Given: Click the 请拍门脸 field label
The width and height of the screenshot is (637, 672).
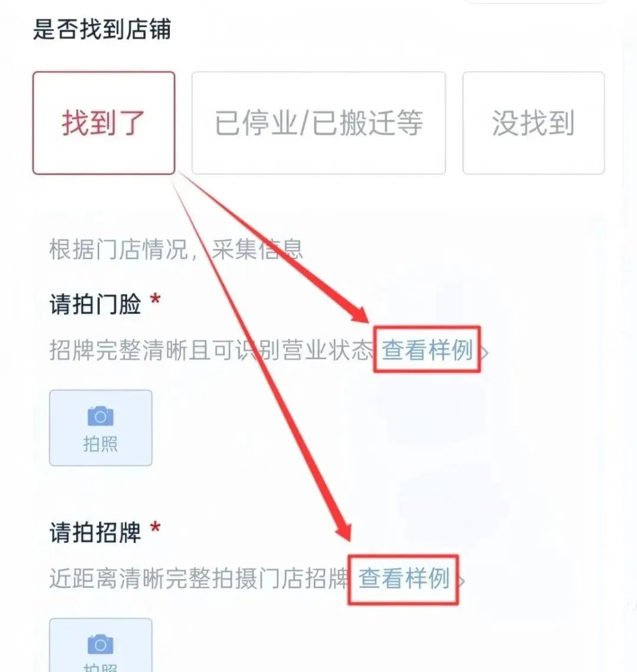Looking at the screenshot, I should click(95, 304).
